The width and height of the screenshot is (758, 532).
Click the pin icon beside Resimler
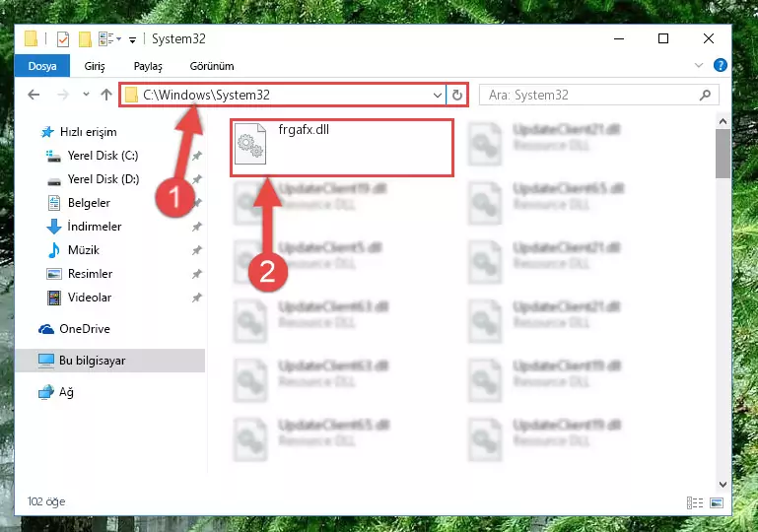[x=197, y=274]
